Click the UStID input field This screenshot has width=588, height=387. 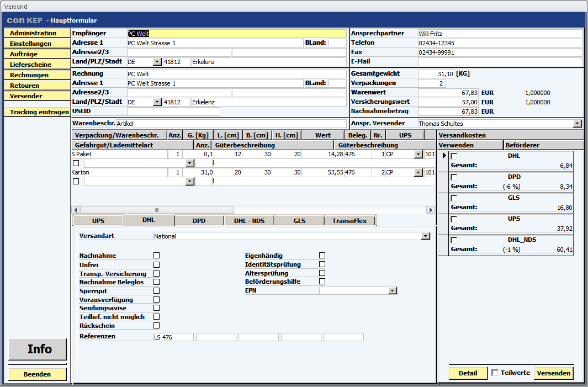173,112
